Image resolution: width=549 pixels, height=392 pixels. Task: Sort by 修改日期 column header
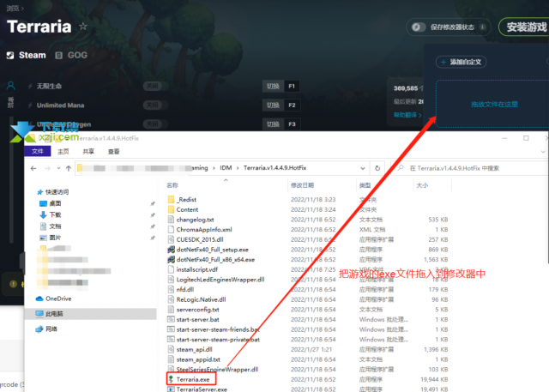click(302, 185)
